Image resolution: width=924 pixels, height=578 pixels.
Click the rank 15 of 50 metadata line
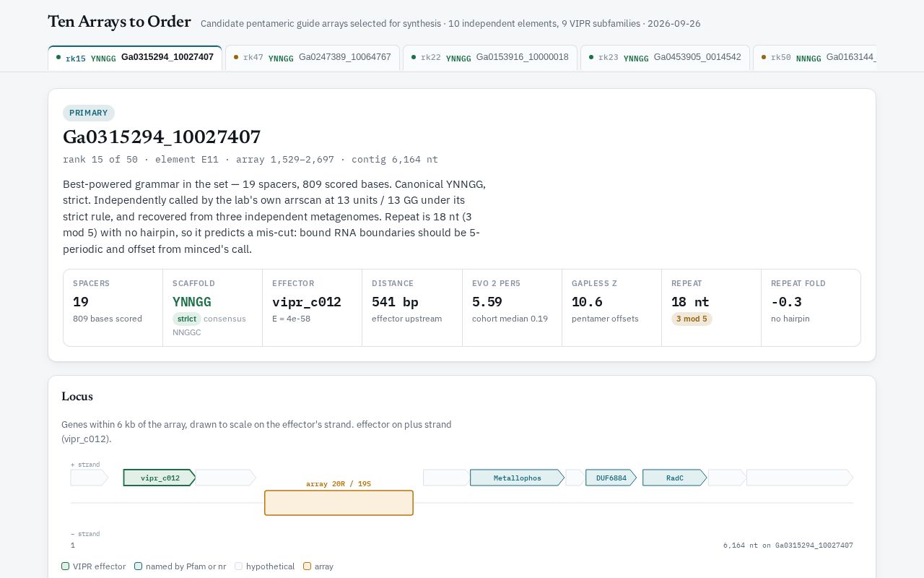pyautogui.click(x=250, y=160)
